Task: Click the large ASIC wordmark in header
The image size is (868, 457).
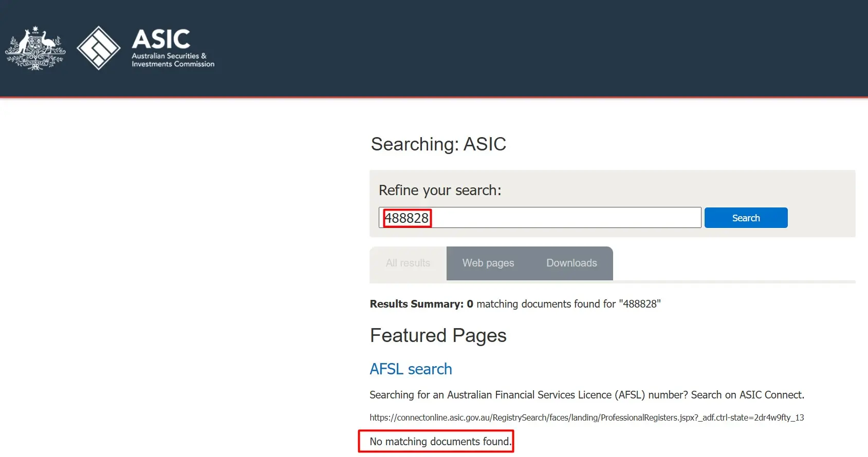Action: point(161,39)
